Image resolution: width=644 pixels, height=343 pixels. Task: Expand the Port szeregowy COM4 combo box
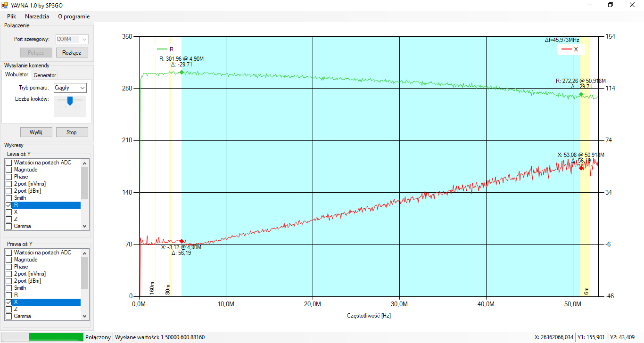pos(72,39)
